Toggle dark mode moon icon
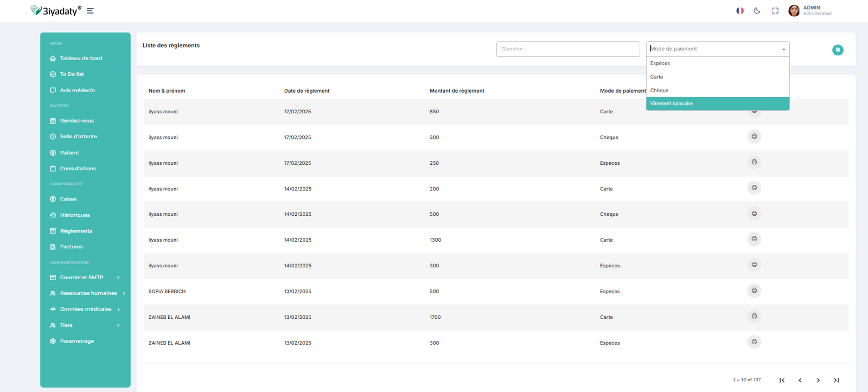868x392 pixels. coord(757,11)
